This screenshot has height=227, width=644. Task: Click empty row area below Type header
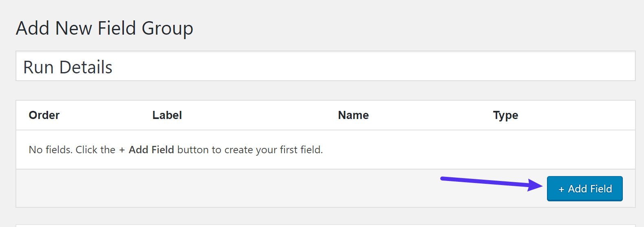coord(505,150)
